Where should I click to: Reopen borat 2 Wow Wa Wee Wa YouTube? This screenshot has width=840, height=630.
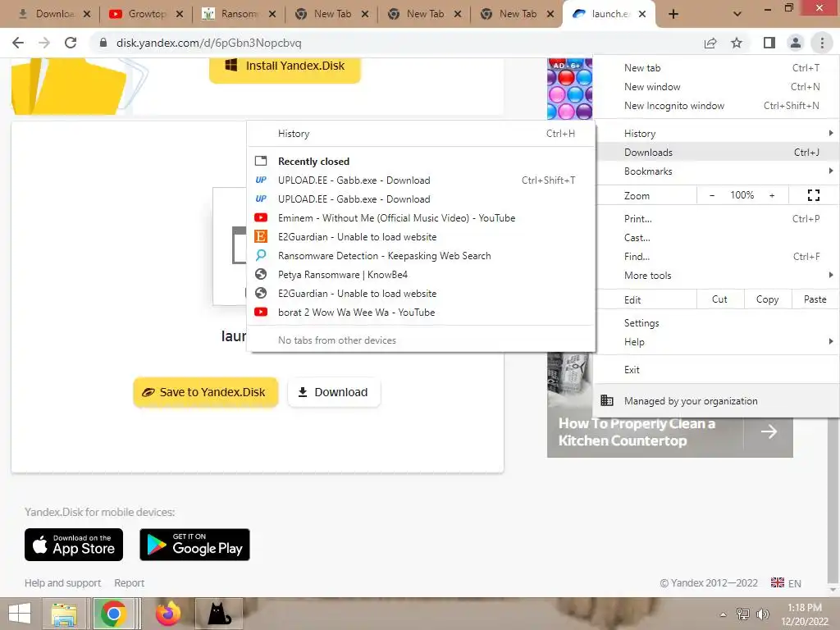click(x=421, y=313)
